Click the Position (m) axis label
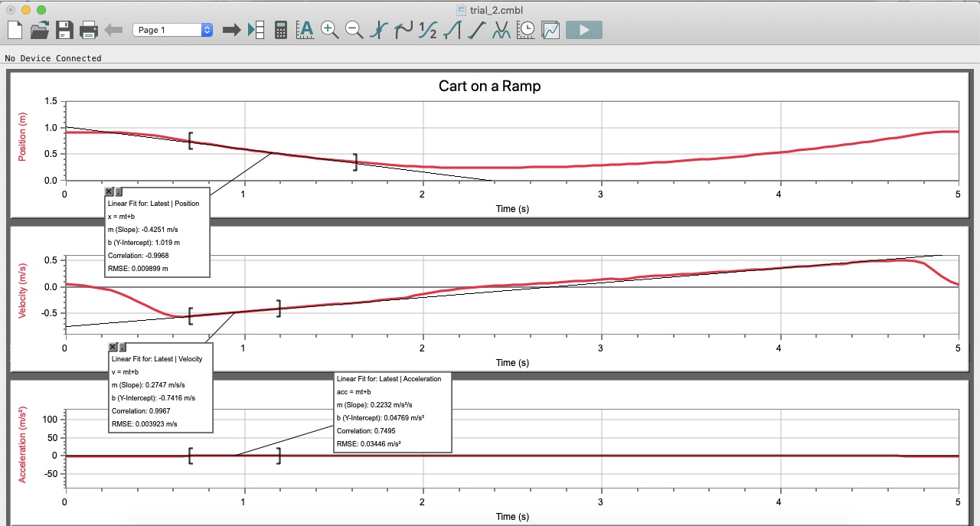Screen dimensions: 980x526 (x=23, y=136)
